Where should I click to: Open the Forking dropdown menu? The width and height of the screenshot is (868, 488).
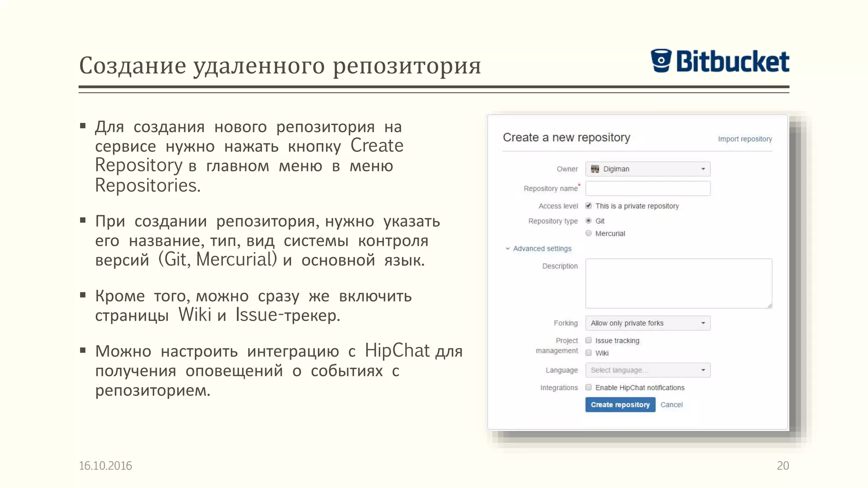pyautogui.click(x=648, y=323)
